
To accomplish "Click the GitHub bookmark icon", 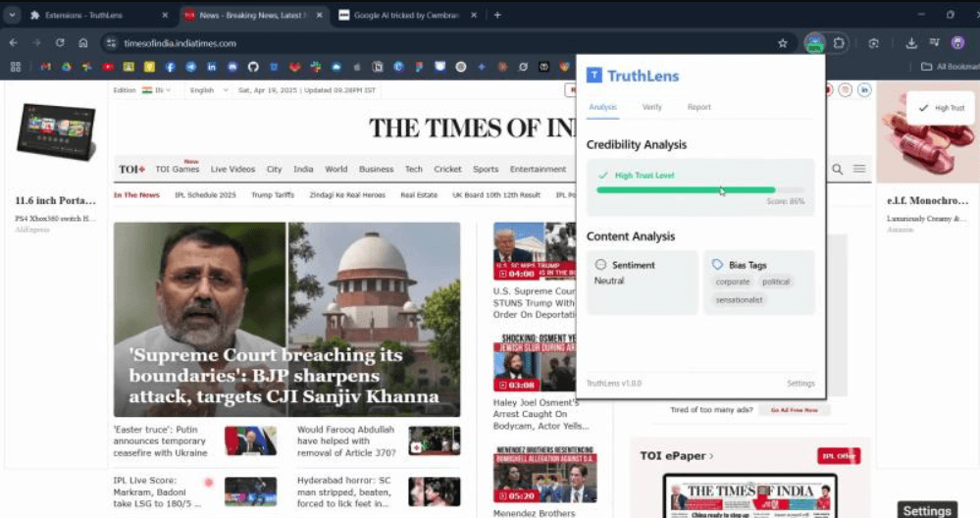I will 252,67.
